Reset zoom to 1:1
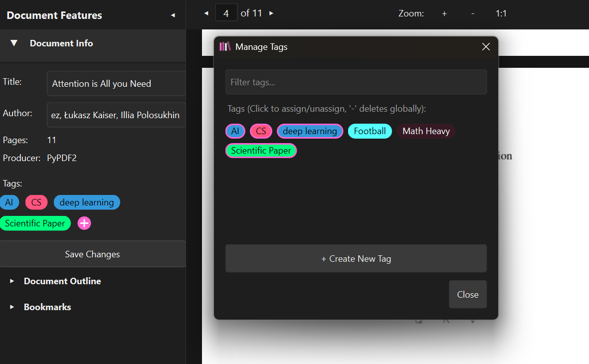The image size is (589, 364). [x=501, y=13]
